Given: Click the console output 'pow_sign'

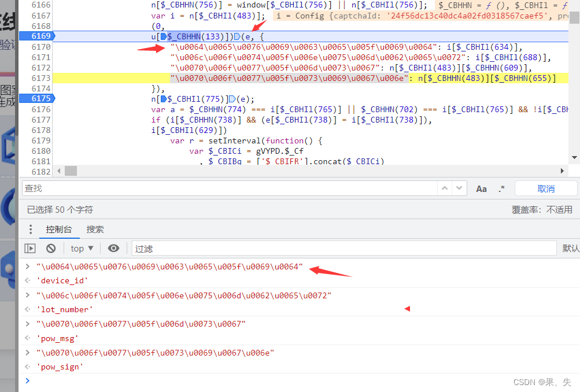Looking at the screenshot, I should [60, 367].
